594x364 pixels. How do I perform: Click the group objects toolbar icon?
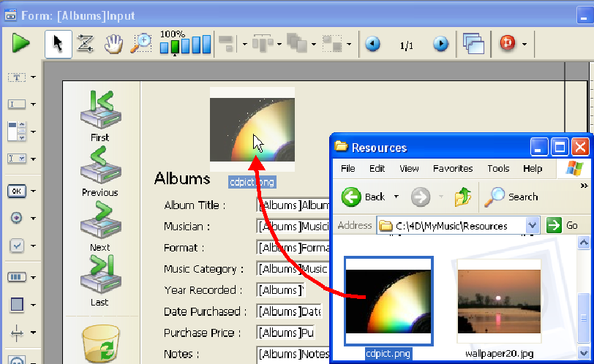[332, 44]
